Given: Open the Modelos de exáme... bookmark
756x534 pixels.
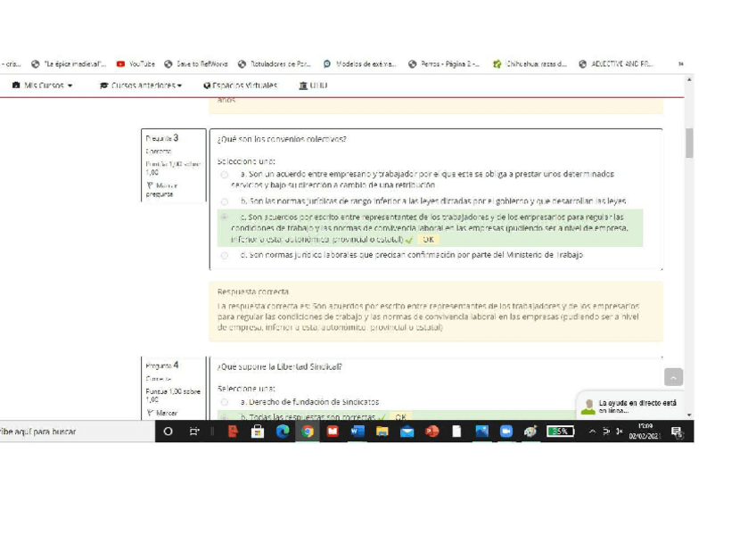Looking at the screenshot, I should pyautogui.click(x=359, y=64).
